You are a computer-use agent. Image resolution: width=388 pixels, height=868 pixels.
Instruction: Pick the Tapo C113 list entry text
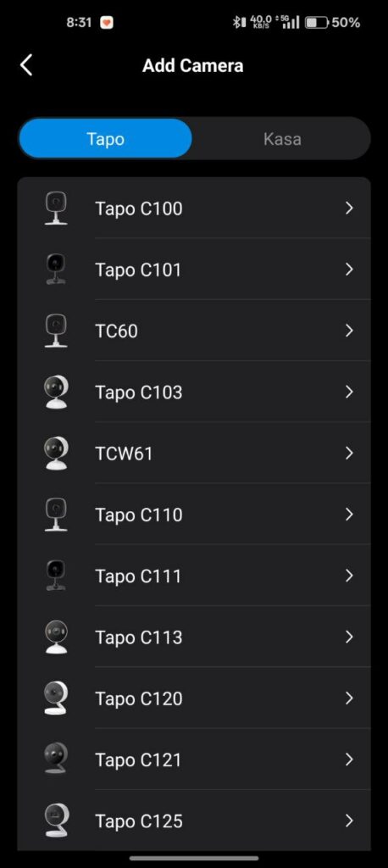click(138, 637)
